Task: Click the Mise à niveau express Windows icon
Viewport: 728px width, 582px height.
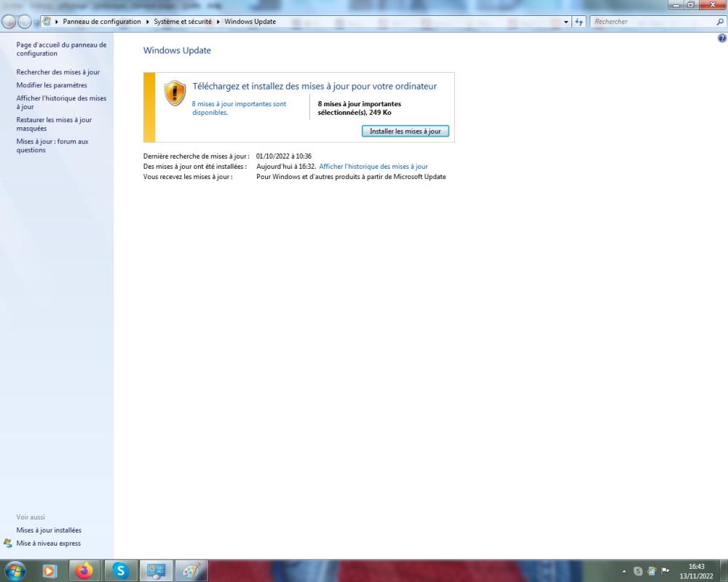Action: pos(8,543)
